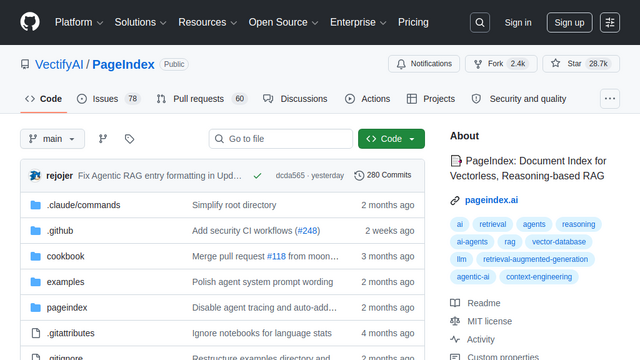Viewport: 640px width, 360px height.
Task: Click rejojer's avatar image
Action: click(35, 176)
